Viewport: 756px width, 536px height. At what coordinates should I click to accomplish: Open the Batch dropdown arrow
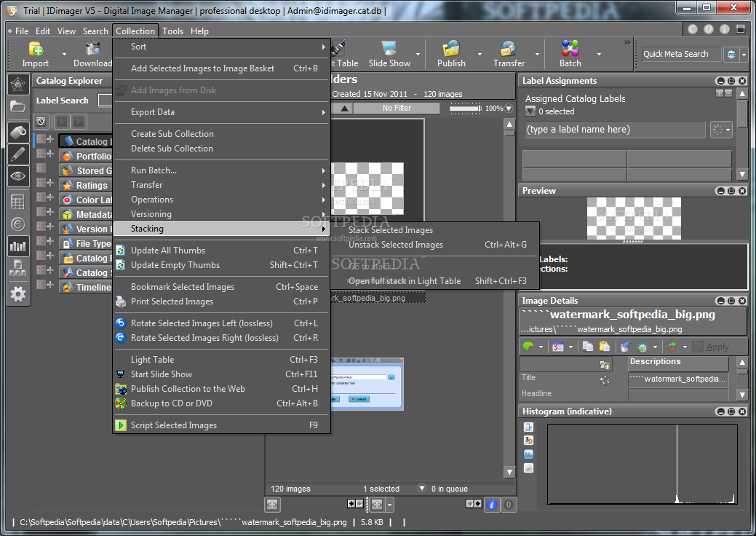coord(599,54)
